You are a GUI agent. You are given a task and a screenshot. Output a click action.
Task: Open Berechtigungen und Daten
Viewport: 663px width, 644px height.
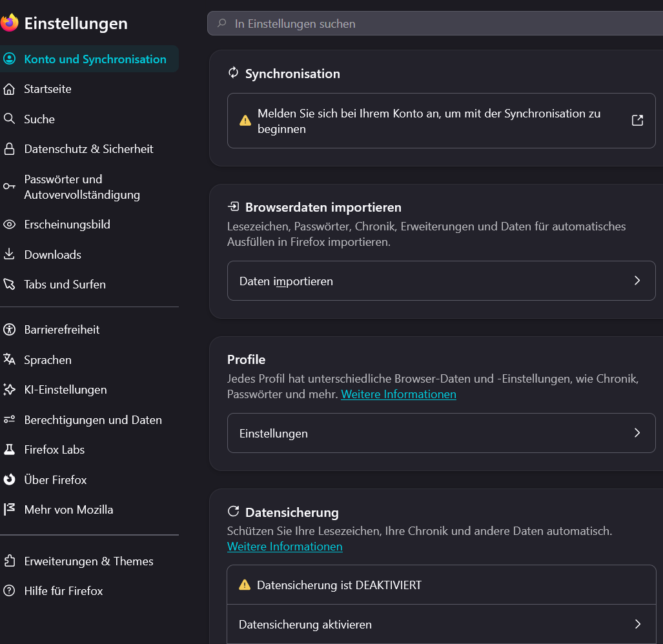coord(89,419)
